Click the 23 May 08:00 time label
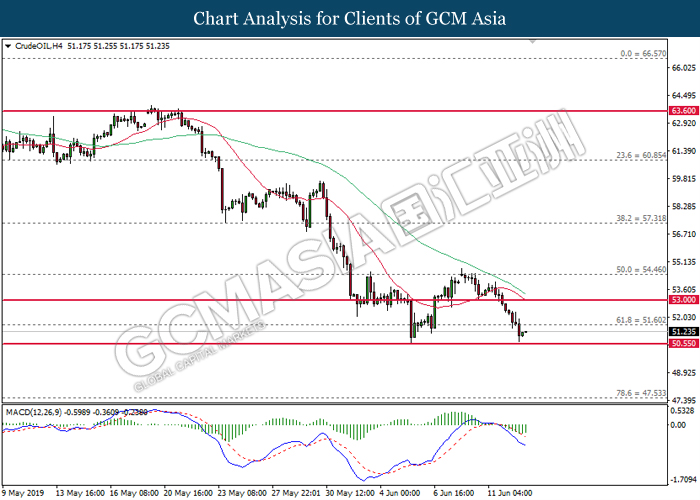 [242, 493]
